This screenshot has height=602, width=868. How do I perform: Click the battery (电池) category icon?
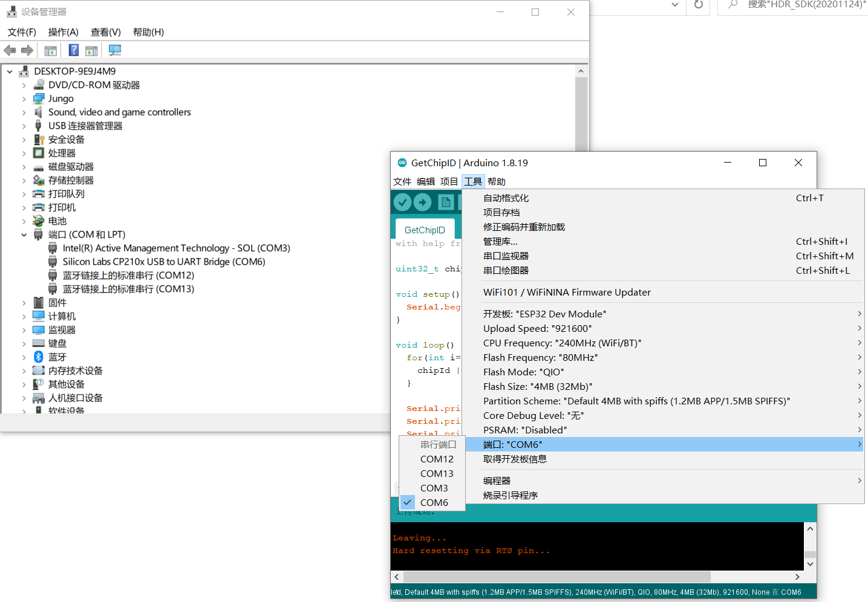(x=39, y=221)
